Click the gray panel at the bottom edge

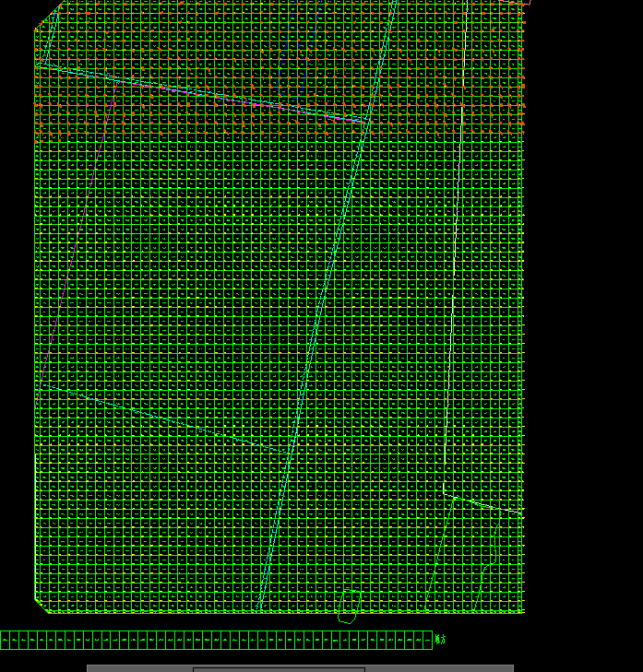coord(300,668)
